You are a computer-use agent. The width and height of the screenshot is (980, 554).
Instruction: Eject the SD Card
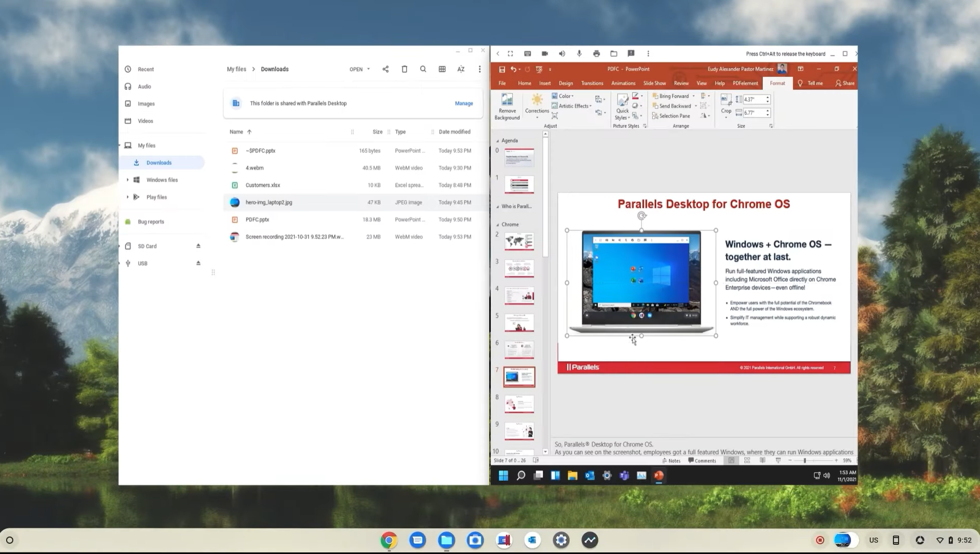coord(198,246)
